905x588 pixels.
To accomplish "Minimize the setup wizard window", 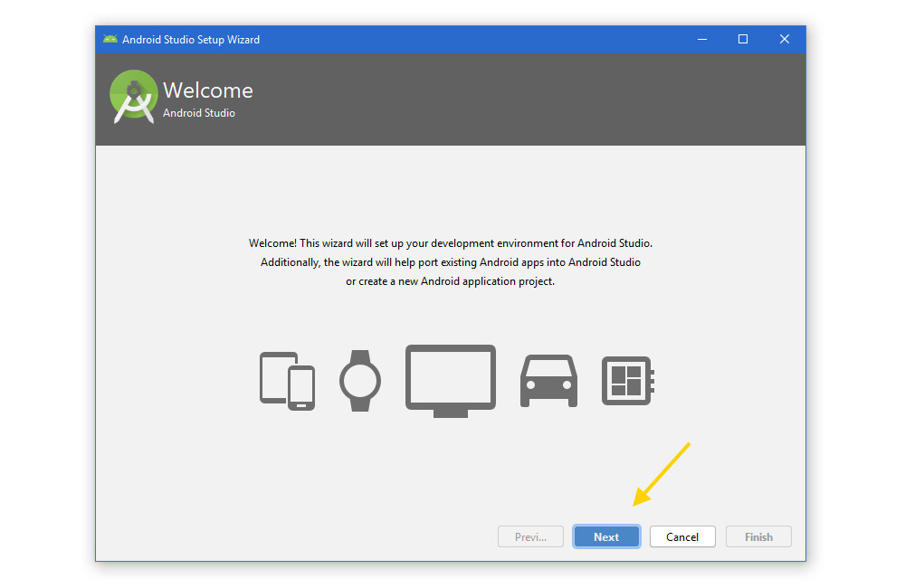I will [x=702, y=39].
